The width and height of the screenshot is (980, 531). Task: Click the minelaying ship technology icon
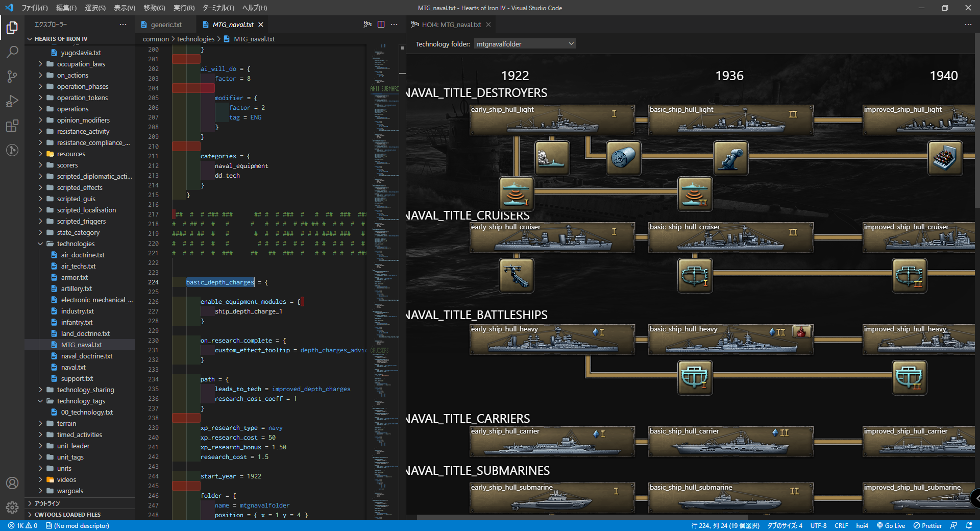[x=552, y=158]
